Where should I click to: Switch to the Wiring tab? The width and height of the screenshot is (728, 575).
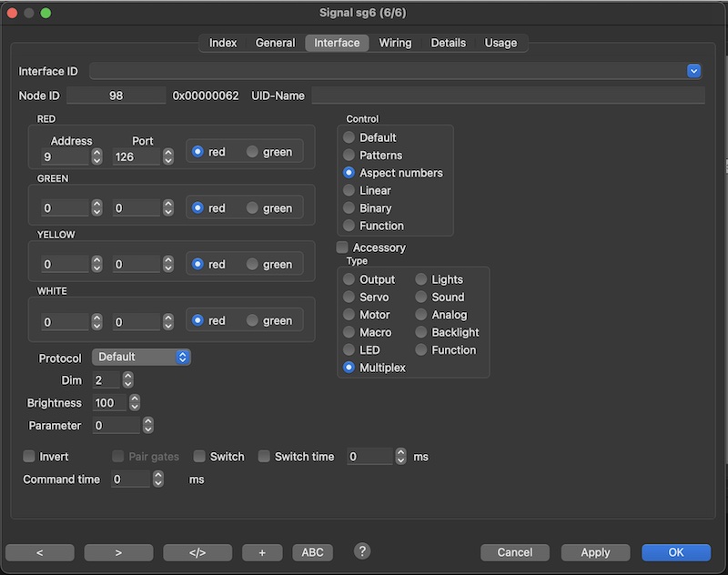coord(395,43)
